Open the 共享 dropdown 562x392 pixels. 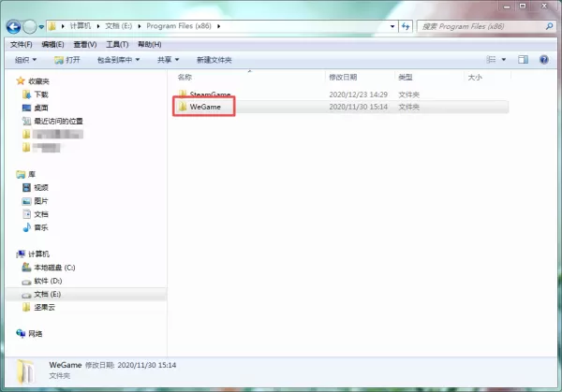tap(168, 60)
